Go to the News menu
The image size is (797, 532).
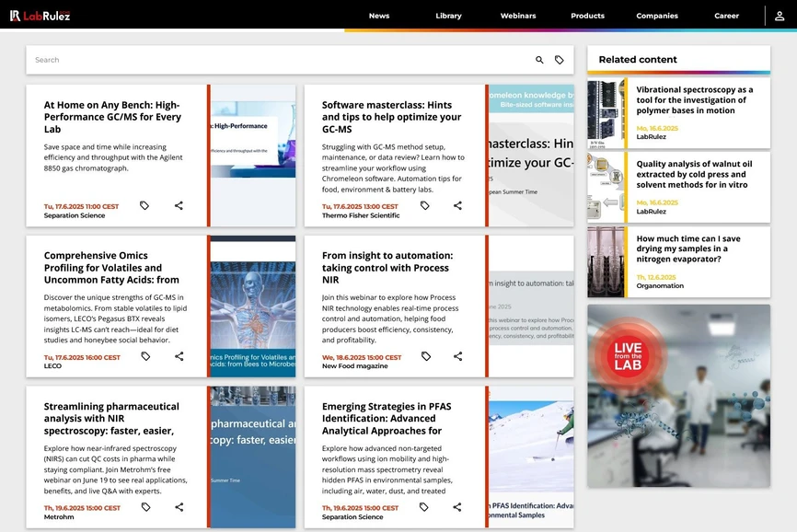tap(379, 16)
